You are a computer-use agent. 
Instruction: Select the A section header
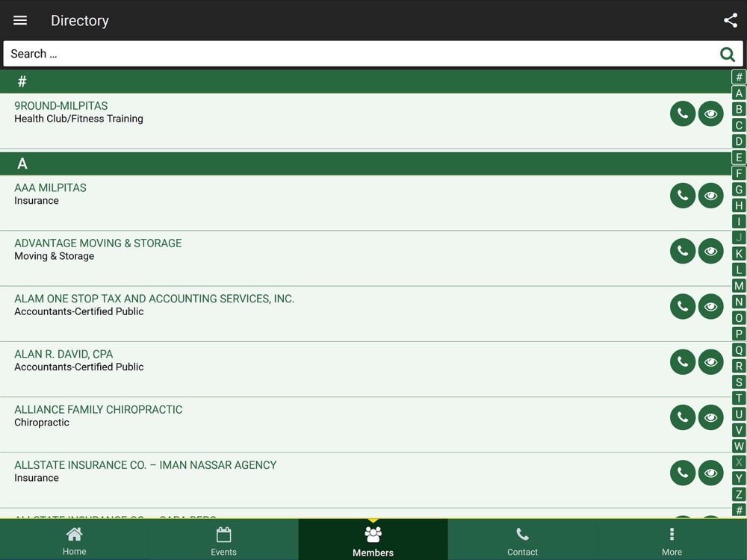tap(365, 164)
